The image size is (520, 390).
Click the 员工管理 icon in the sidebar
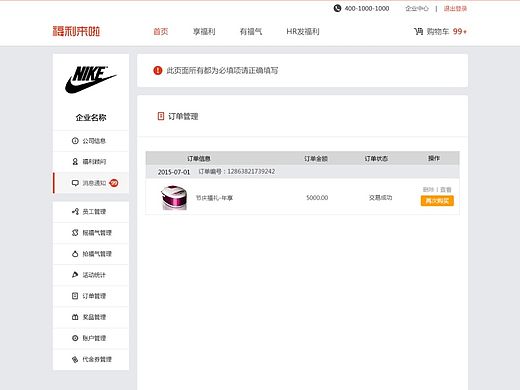click(x=75, y=211)
